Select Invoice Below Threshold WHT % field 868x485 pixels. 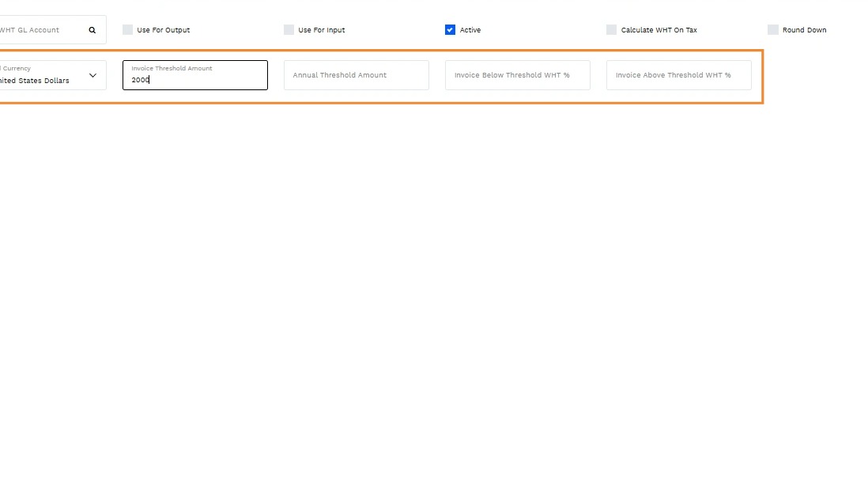(518, 75)
